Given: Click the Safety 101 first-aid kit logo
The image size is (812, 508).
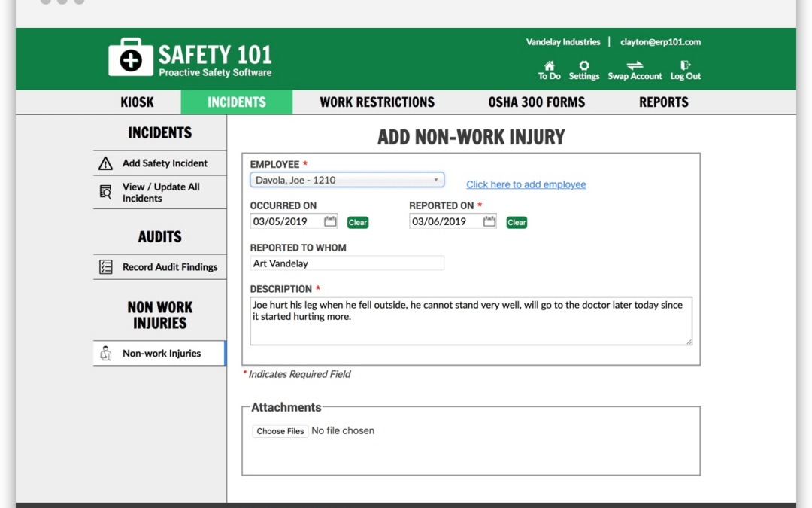Looking at the screenshot, I should coord(131,57).
